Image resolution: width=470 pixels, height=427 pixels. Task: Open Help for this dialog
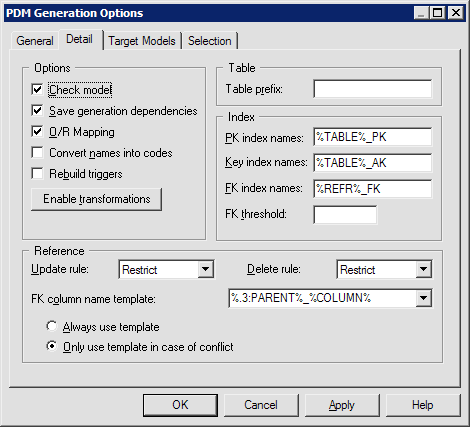pyautogui.click(x=423, y=405)
